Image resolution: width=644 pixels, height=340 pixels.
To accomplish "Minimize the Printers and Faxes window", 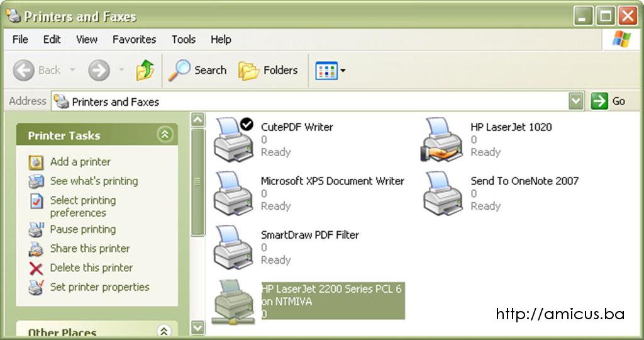I will point(583,16).
